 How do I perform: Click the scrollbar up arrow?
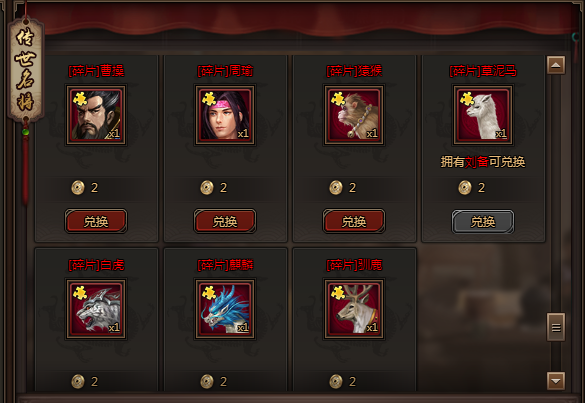tap(556, 65)
